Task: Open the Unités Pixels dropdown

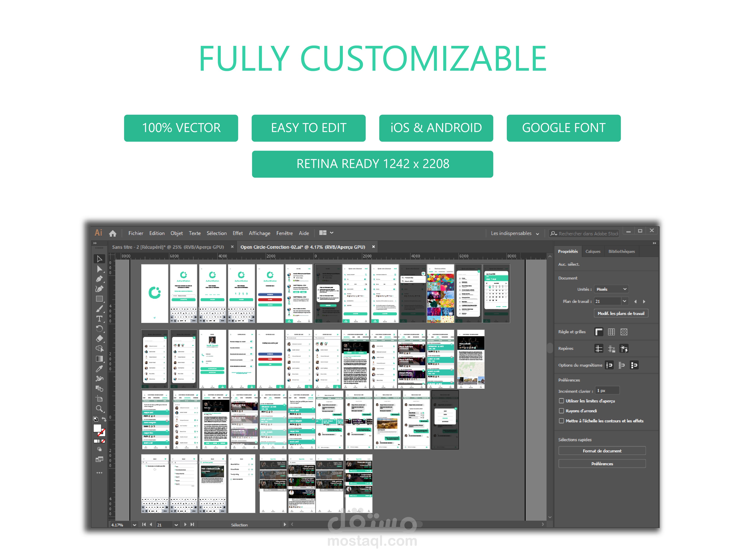Action: [611, 289]
